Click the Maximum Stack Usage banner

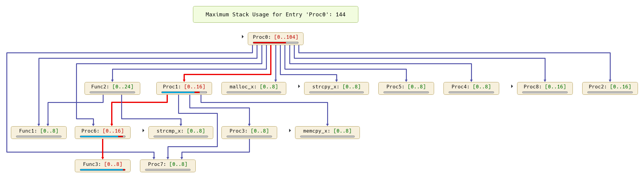pyautogui.click(x=276, y=15)
